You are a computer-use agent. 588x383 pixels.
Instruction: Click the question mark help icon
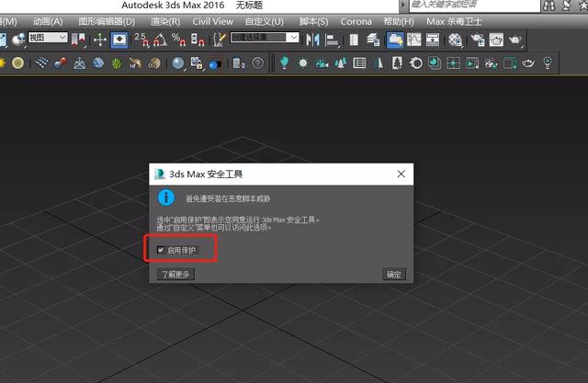click(257, 63)
